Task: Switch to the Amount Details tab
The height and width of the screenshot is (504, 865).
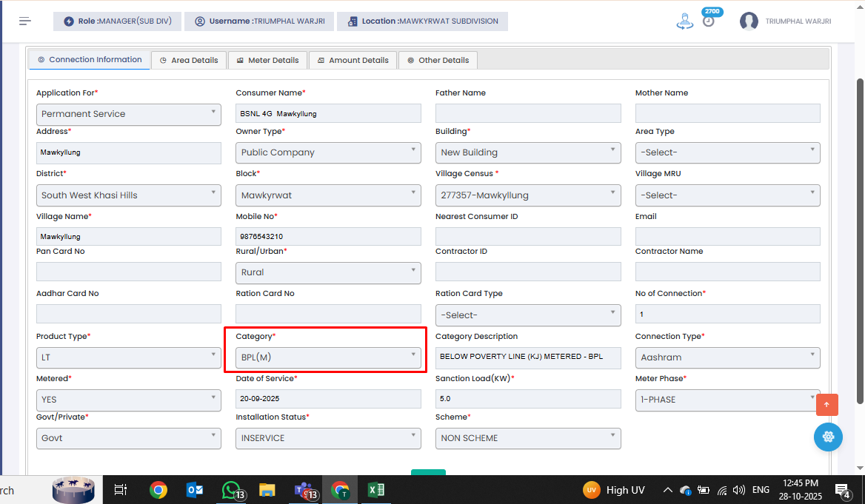Action: pyautogui.click(x=353, y=60)
